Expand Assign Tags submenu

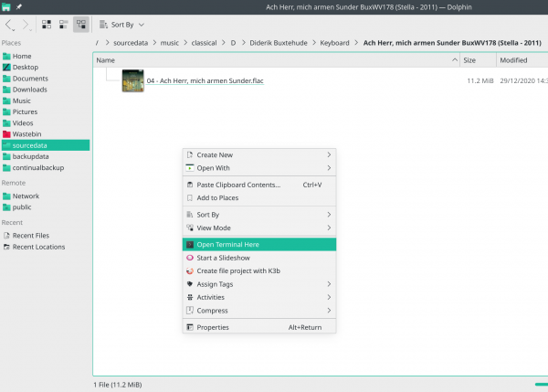tap(259, 284)
